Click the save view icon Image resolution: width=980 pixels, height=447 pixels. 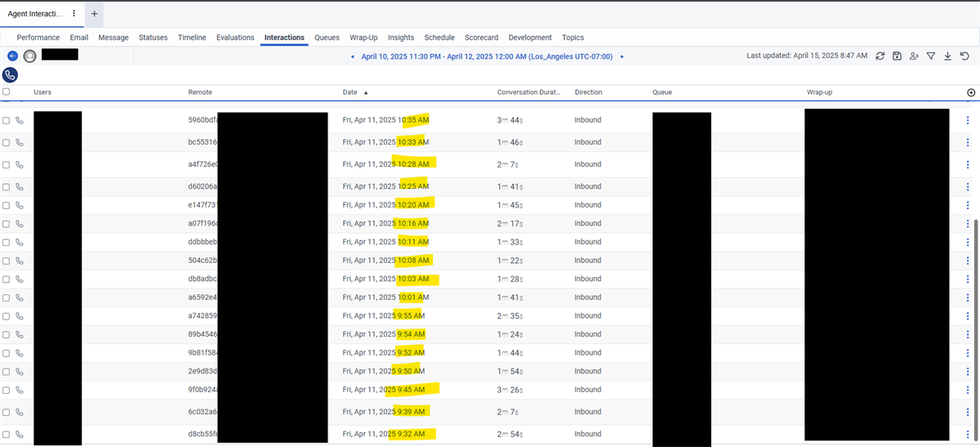click(897, 56)
